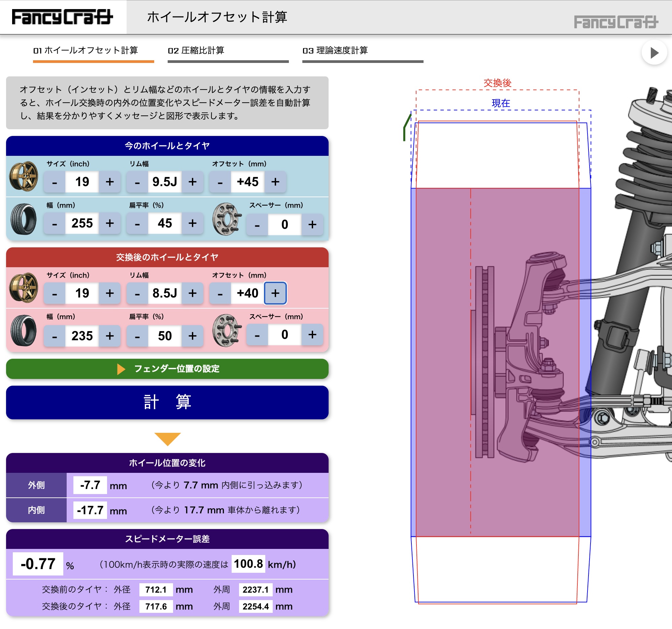Switch to 02 圧縮比計算 tab

[228, 53]
